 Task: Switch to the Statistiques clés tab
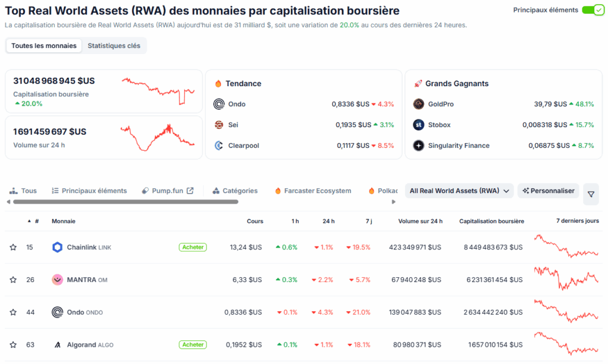coord(114,45)
